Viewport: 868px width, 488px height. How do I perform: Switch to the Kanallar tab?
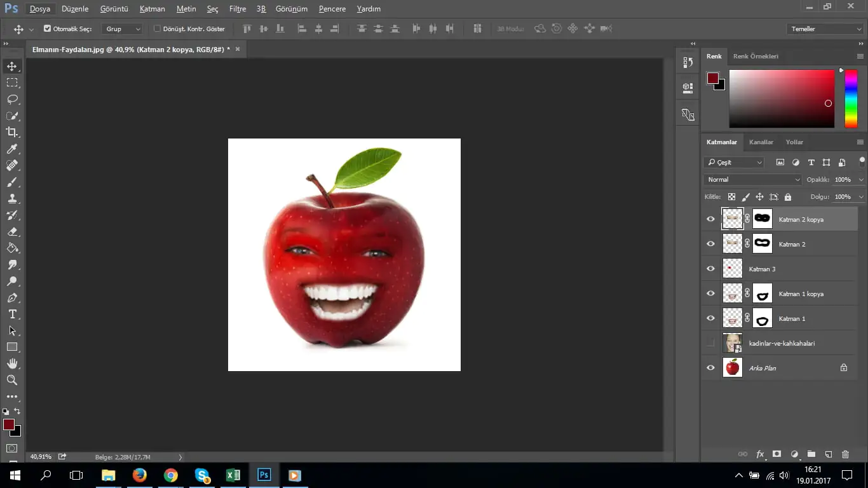(761, 142)
